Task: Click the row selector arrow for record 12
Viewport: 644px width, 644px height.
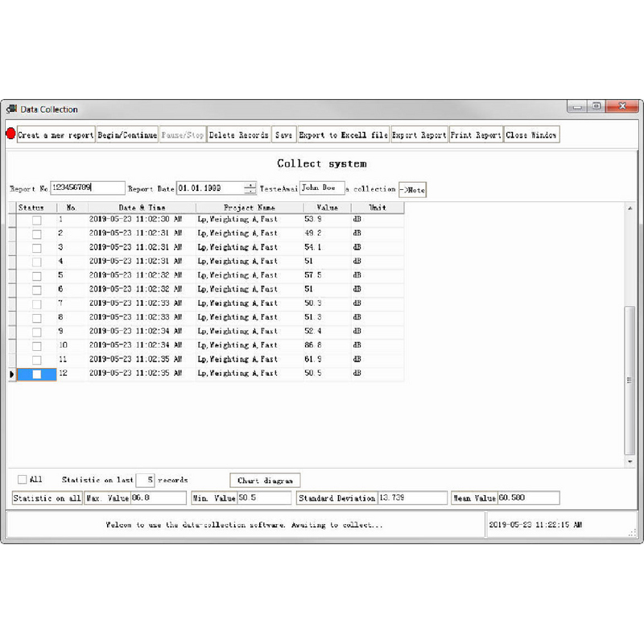Action: (x=12, y=374)
